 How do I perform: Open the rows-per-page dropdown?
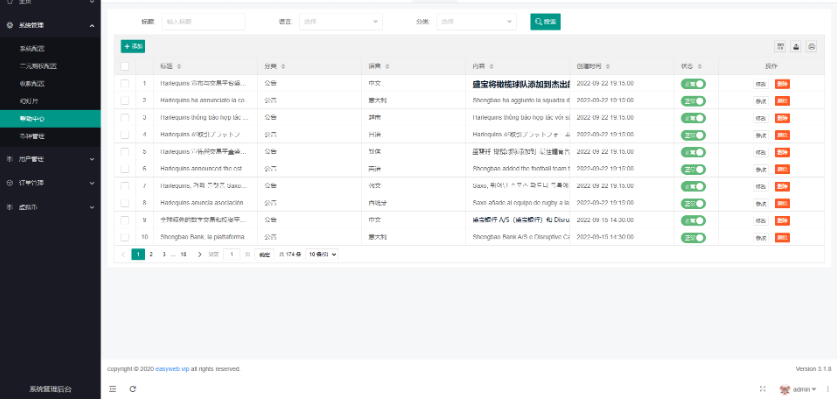(322, 254)
